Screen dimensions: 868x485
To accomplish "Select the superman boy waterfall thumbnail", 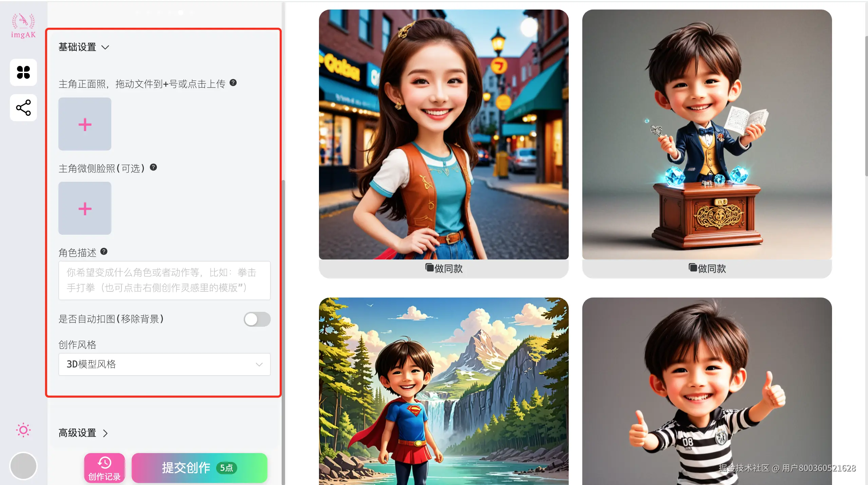I will click(444, 391).
